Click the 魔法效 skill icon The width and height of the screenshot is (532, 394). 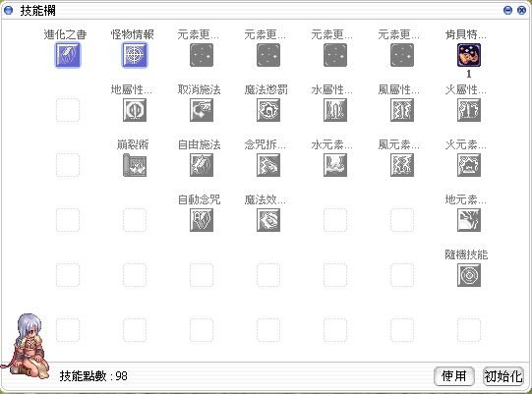click(x=268, y=220)
